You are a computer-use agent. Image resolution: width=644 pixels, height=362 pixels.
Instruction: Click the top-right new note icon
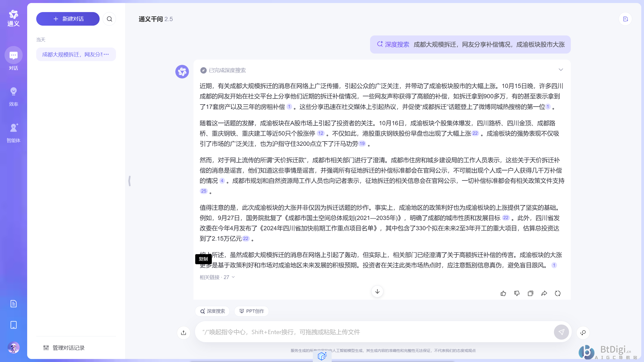(x=626, y=19)
